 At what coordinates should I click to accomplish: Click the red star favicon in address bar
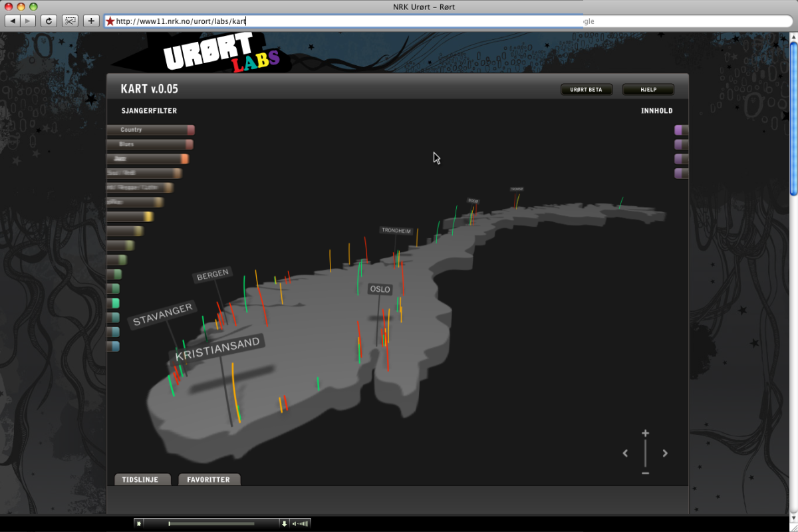coord(110,21)
